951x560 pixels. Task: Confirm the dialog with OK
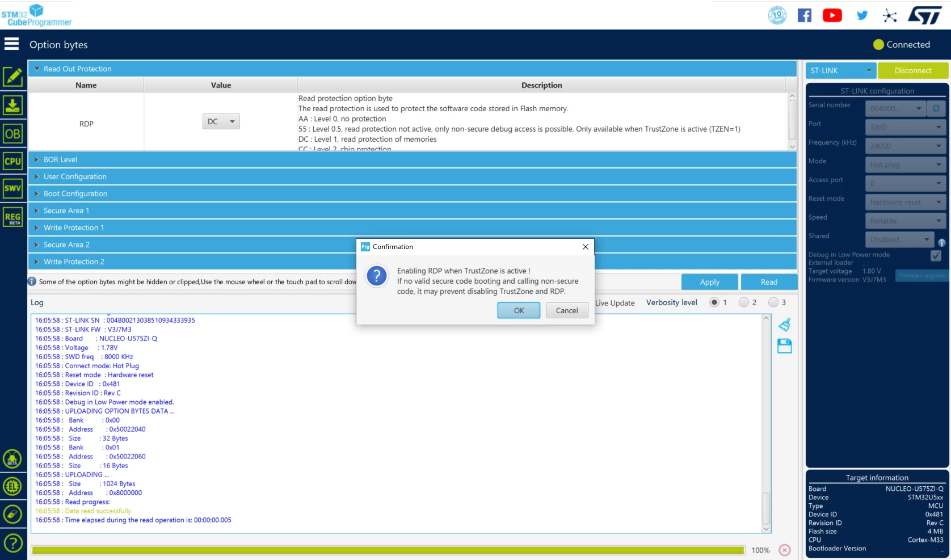(x=519, y=310)
